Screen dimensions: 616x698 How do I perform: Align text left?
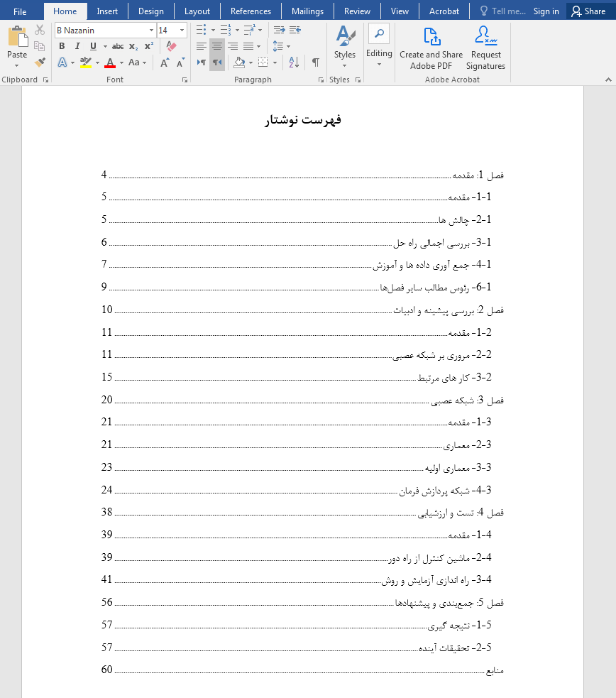coord(202,46)
